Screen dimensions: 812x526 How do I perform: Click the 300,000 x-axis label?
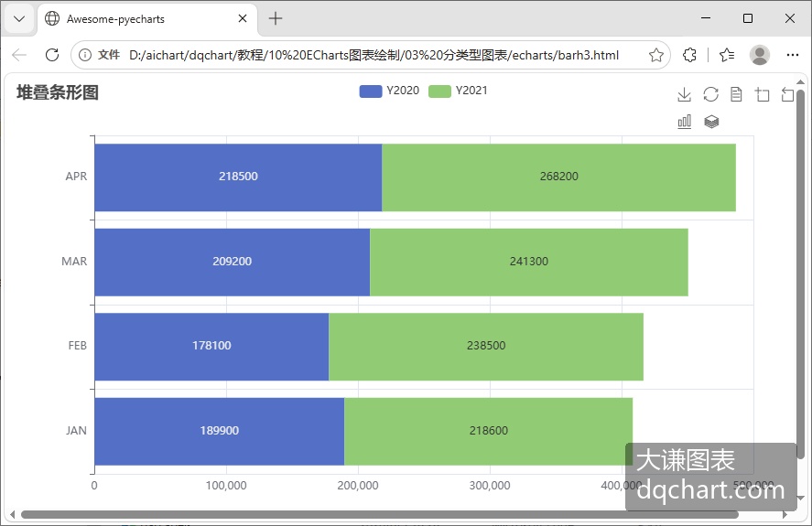tap(490, 486)
